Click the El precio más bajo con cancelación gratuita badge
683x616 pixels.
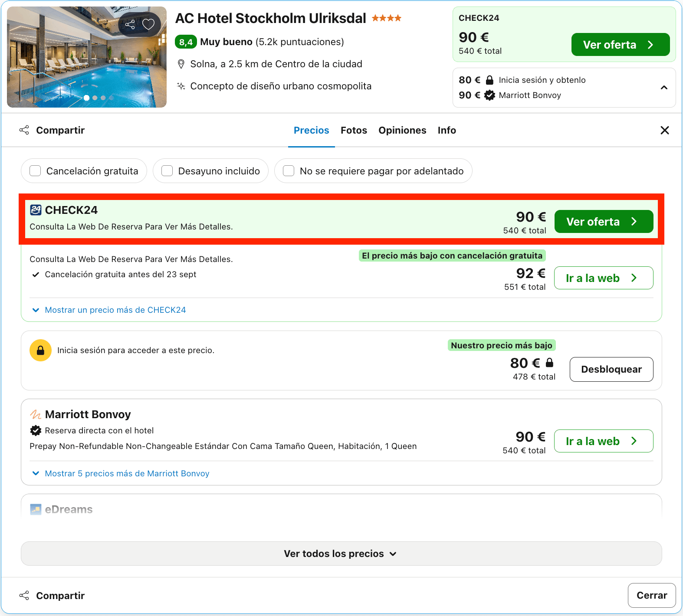pyautogui.click(x=452, y=256)
